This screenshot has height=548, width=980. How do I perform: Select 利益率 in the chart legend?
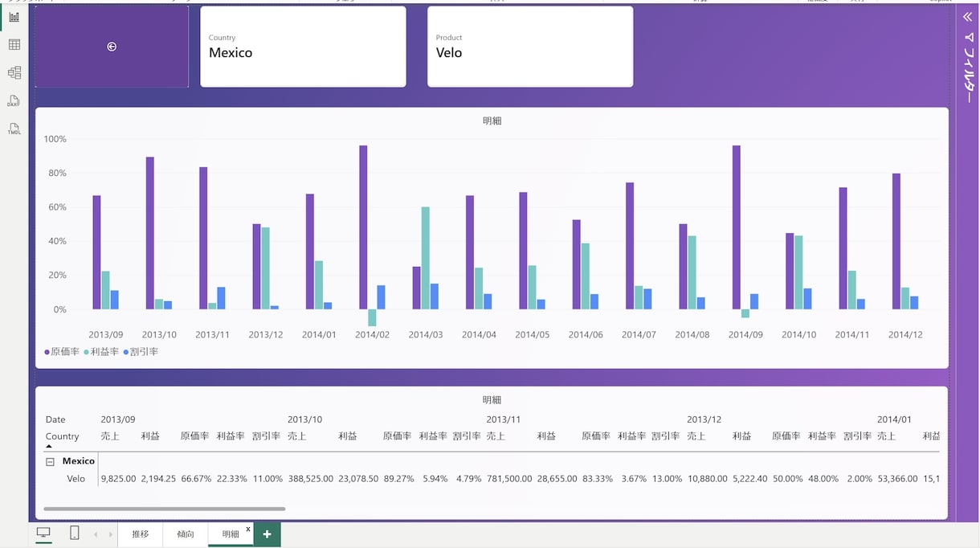tap(101, 352)
